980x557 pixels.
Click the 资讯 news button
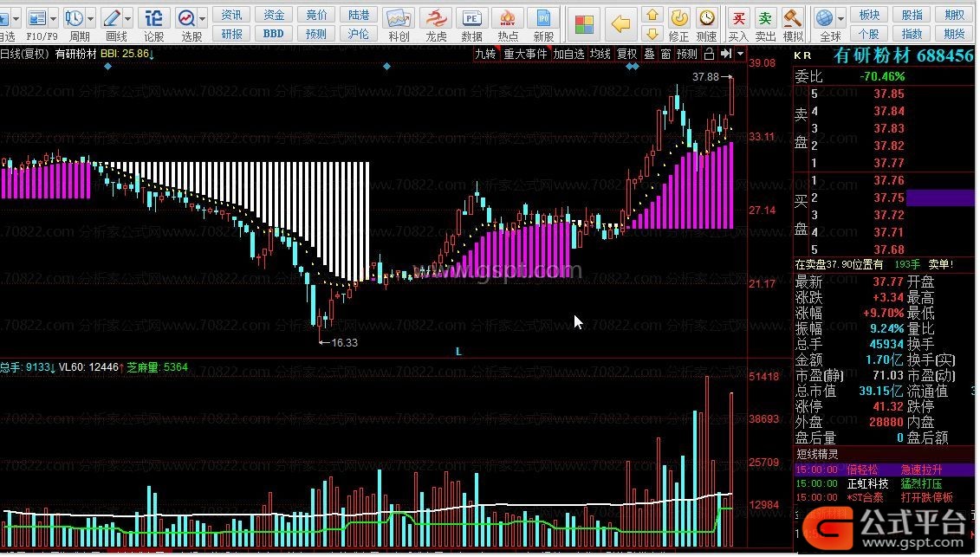pos(232,15)
